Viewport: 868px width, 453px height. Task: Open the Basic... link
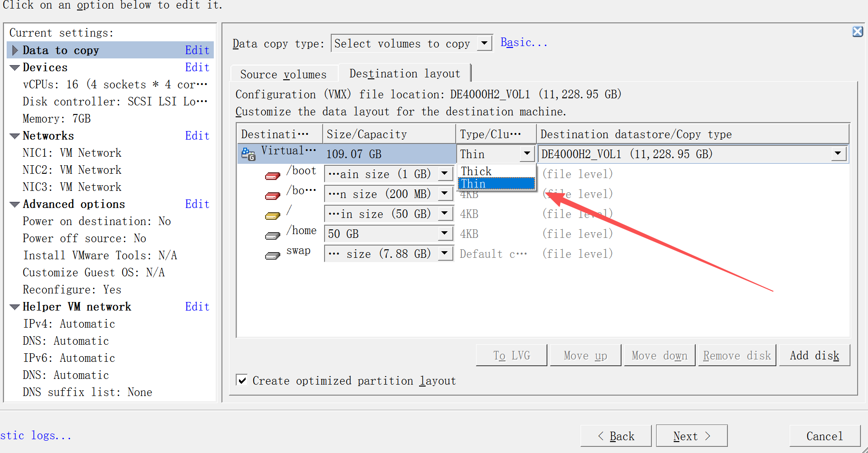(524, 43)
